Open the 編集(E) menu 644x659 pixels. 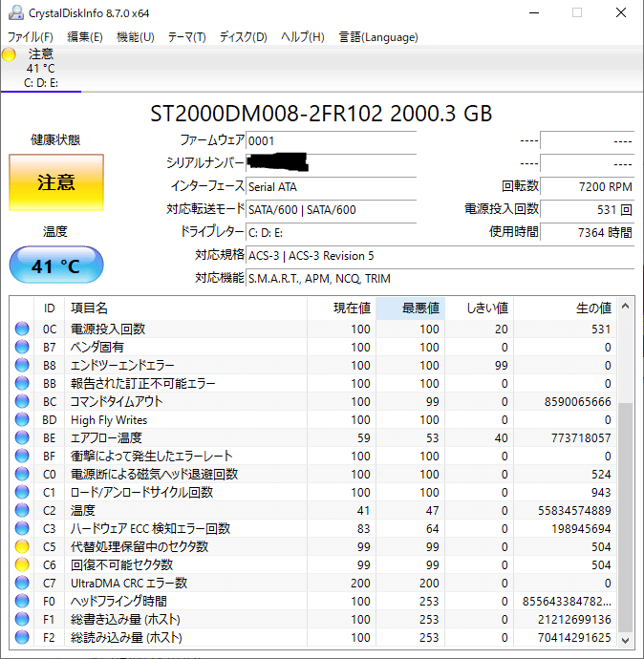(85, 37)
